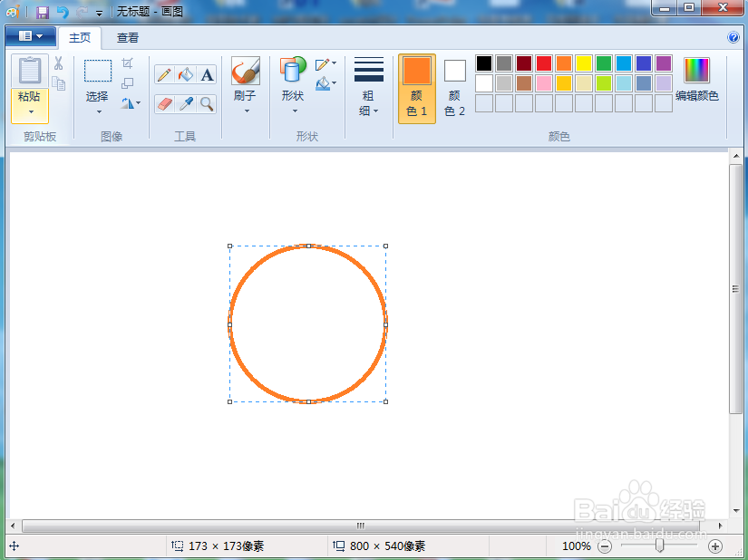Click the 100% zoom level text
This screenshot has width=748, height=560.
point(577,546)
